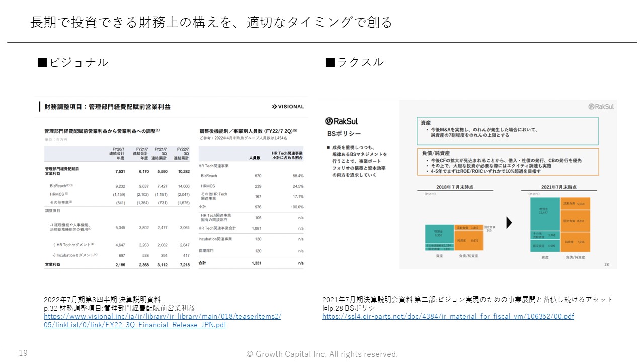Click the HRMOS percentage 24.5%
This screenshot has height=362, width=644.
298,186
